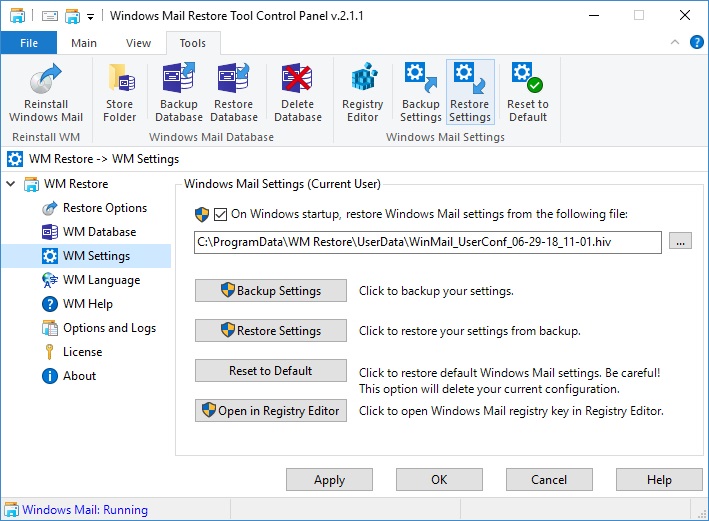Click Backup Database ribbon icon
Image resolution: width=709 pixels, height=521 pixels.
tap(179, 92)
